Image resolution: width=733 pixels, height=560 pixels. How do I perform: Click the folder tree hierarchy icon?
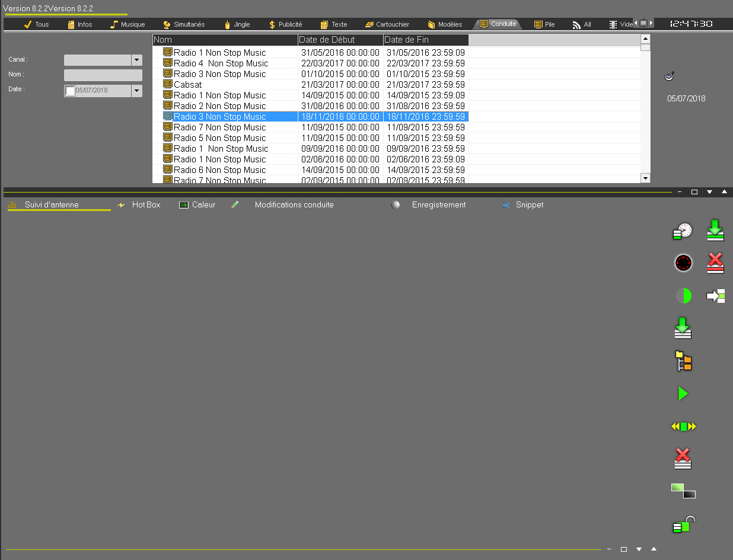point(683,361)
